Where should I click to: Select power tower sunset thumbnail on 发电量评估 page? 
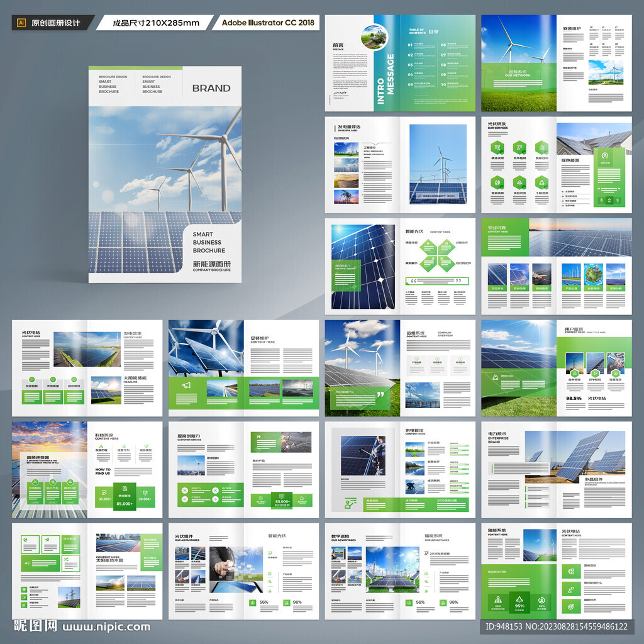[347, 196]
